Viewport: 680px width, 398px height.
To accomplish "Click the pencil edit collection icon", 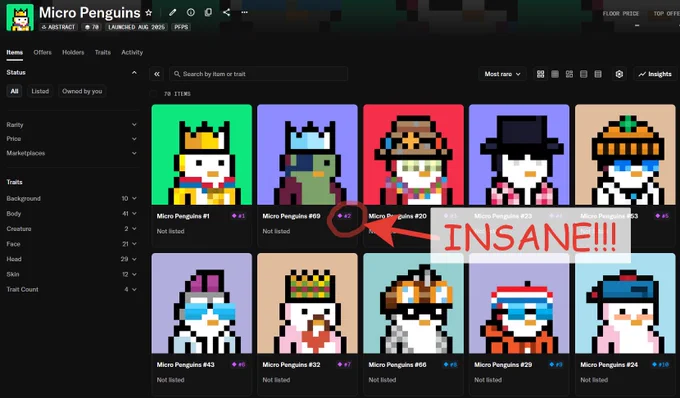I will pos(173,13).
